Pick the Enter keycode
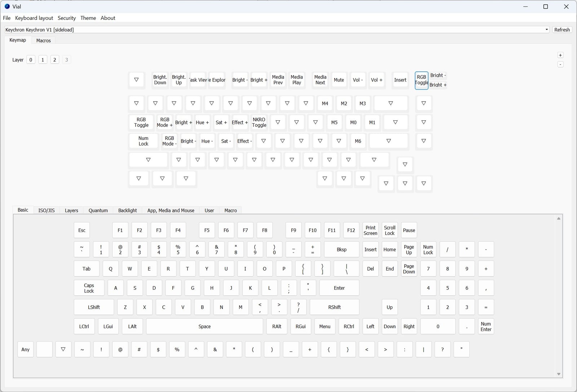Screen dimensions: 577x392 339,288
